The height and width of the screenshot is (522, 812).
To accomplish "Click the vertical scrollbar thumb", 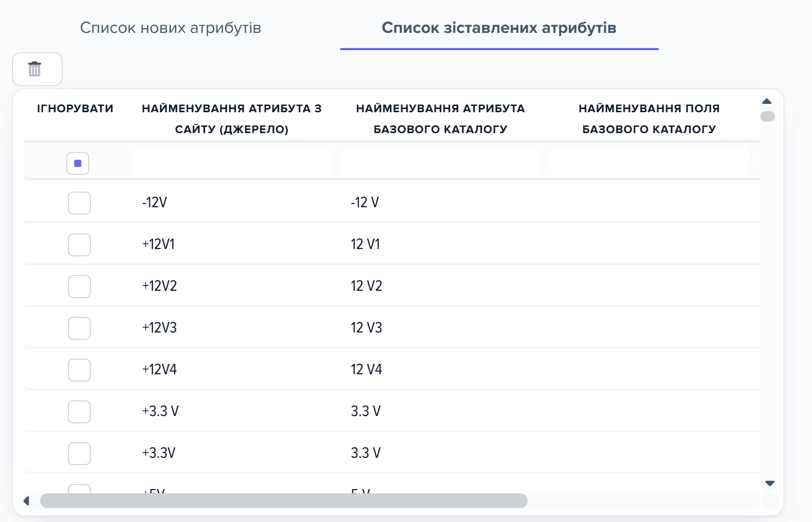I will click(x=768, y=116).
